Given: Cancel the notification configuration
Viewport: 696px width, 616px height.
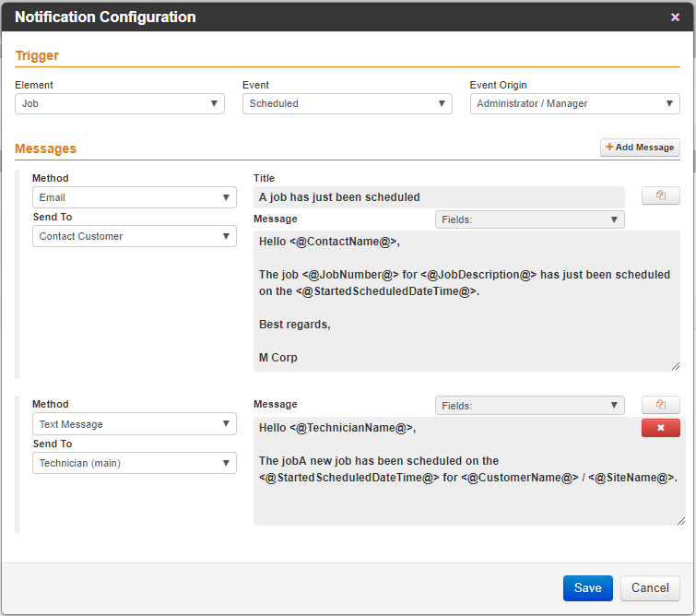Looking at the screenshot, I should tap(650, 588).
